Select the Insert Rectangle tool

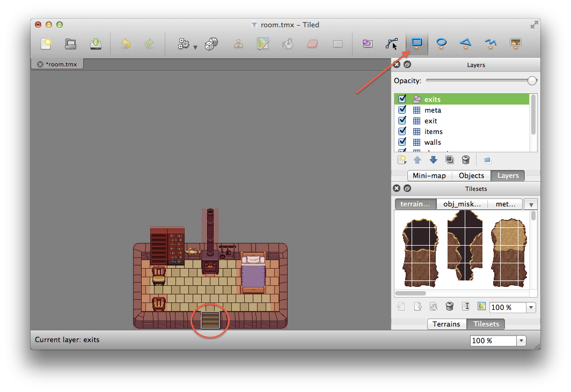point(417,43)
